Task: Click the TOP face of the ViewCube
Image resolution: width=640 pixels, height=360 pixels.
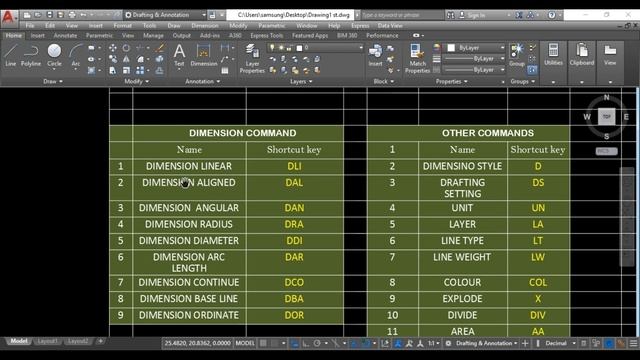Action: click(607, 117)
